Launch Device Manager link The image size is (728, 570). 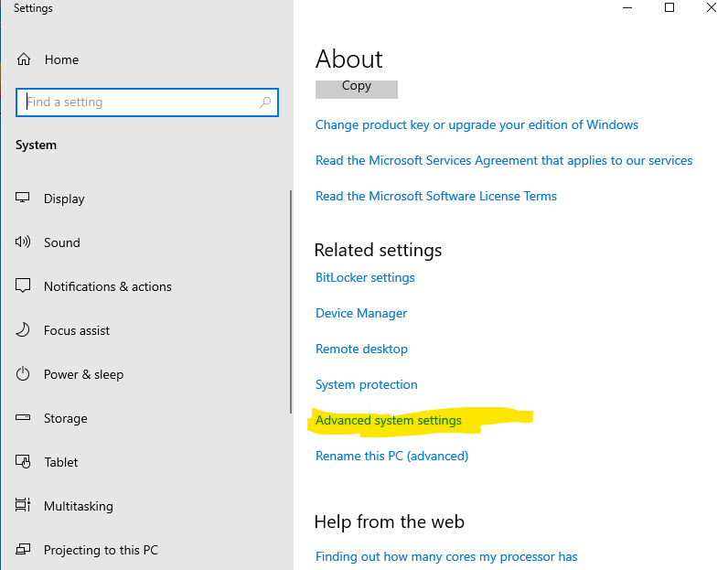(361, 314)
